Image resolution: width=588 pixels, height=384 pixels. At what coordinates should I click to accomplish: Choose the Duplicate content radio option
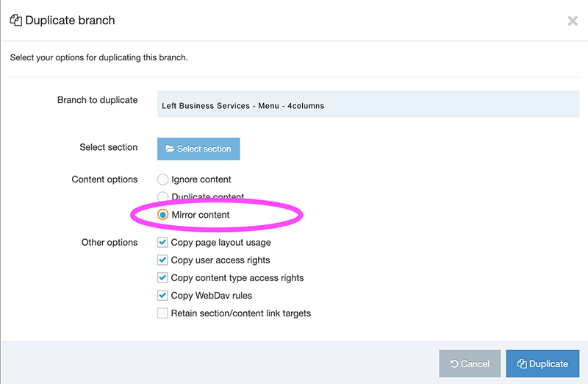coord(163,196)
